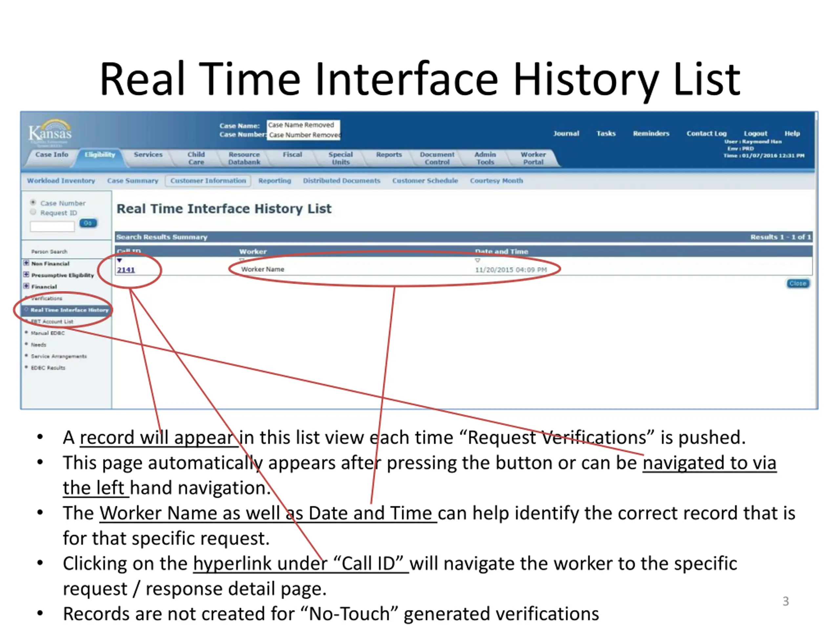Open Workload Inventory submenu

point(61,181)
